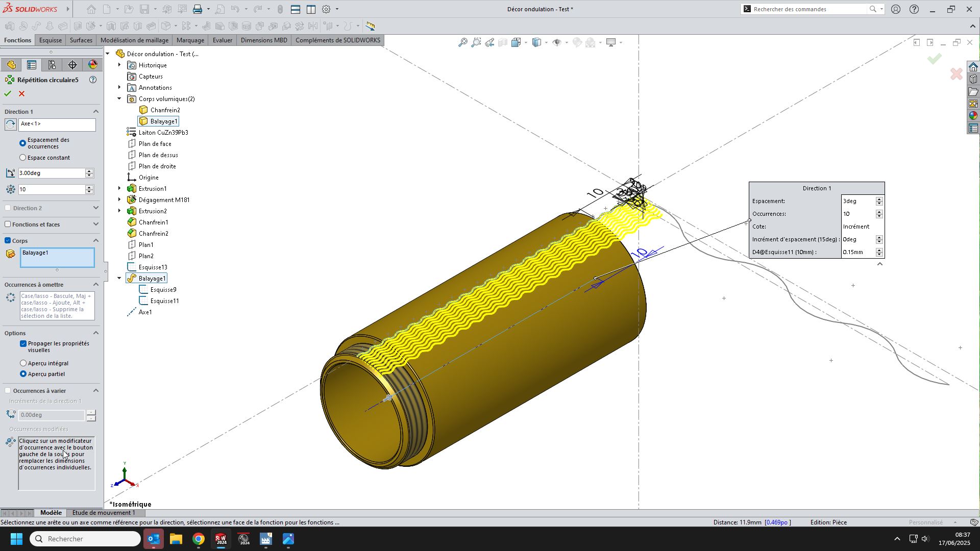Click the Print icon in the top toolbar

click(198, 9)
